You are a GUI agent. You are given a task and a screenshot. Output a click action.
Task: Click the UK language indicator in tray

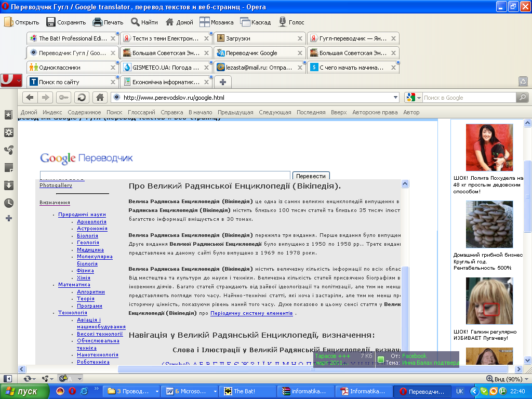click(x=460, y=391)
